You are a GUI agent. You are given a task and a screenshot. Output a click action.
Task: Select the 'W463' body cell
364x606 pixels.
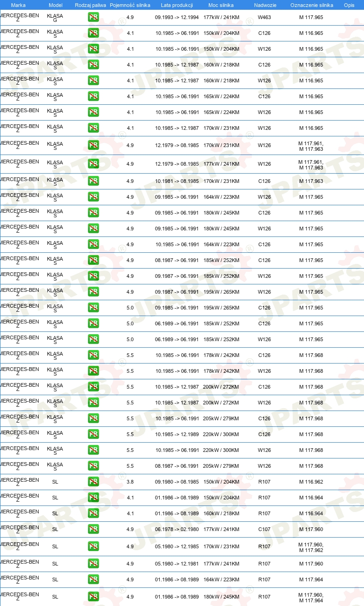pos(264,18)
